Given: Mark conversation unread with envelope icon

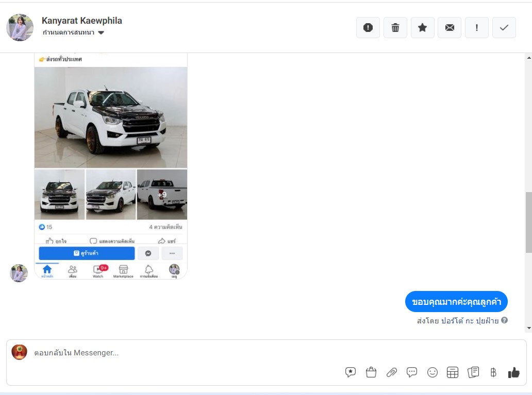Looking at the screenshot, I should click(x=450, y=28).
